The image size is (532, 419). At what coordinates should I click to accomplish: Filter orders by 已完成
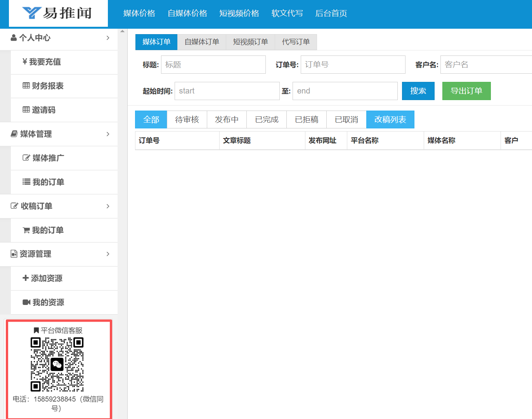click(267, 119)
